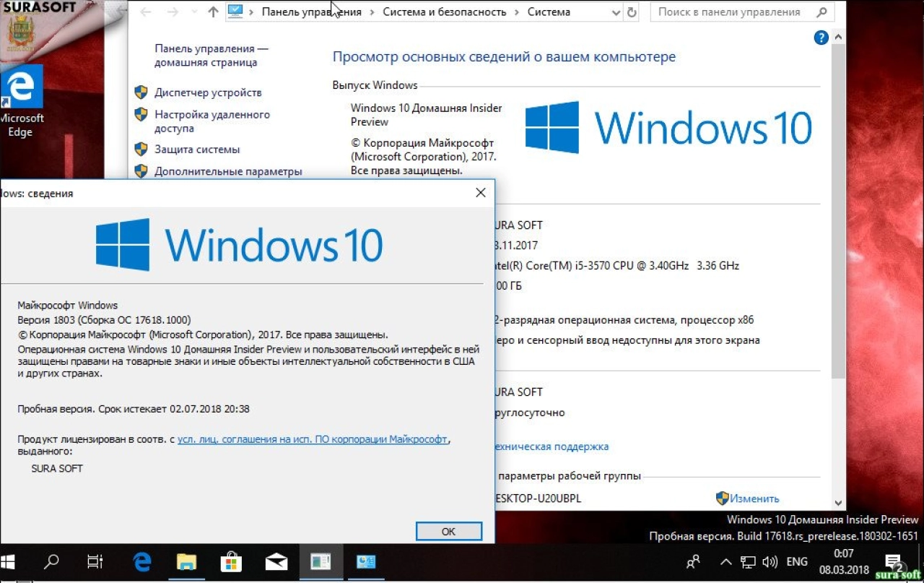
Task: Open Microsoft Store from taskbar
Action: pyautogui.click(x=231, y=562)
